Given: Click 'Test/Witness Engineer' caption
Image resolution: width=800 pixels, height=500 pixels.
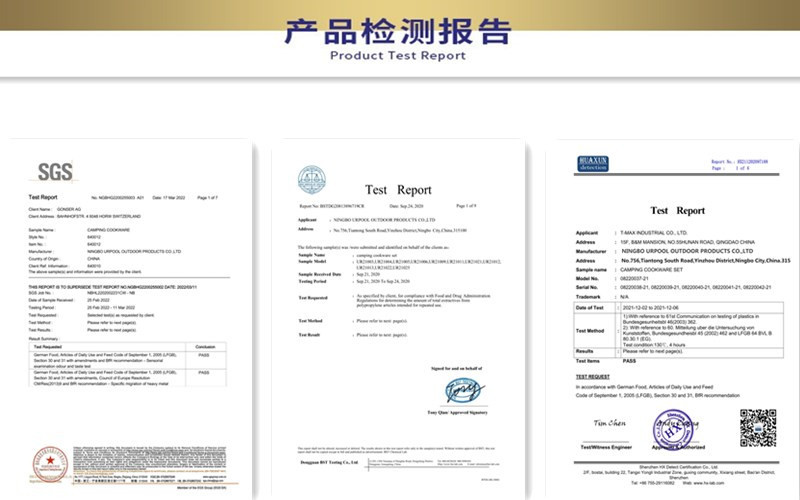Looking at the screenshot, I should [606, 447].
